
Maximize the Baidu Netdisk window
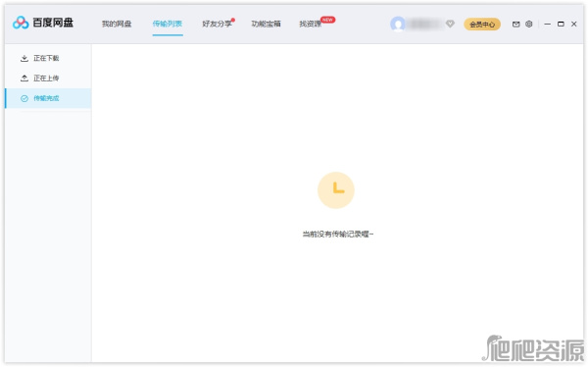pyautogui.click(x=561, y=24)
